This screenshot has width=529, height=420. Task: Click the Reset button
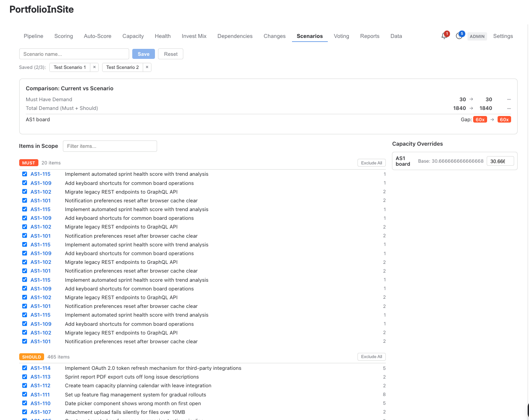(x=171, y=54)
